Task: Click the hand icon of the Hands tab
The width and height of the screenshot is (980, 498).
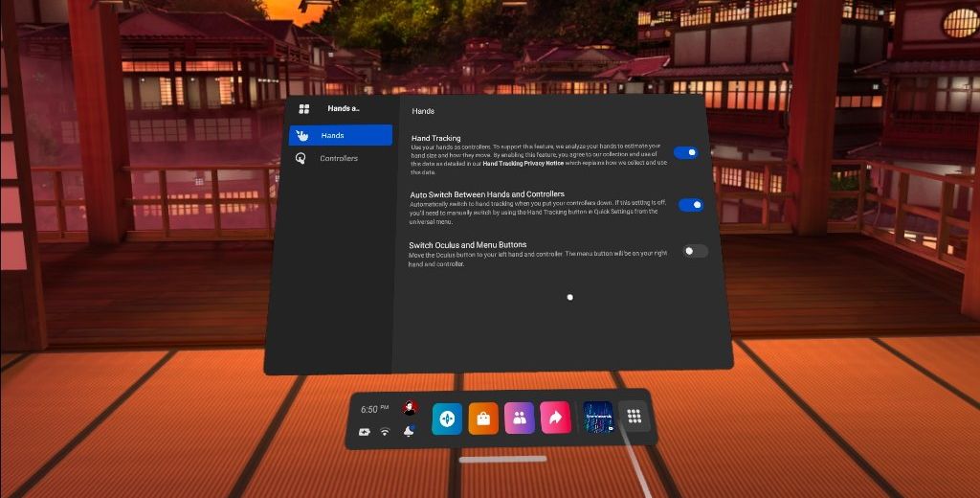Action: pos(301,135)
